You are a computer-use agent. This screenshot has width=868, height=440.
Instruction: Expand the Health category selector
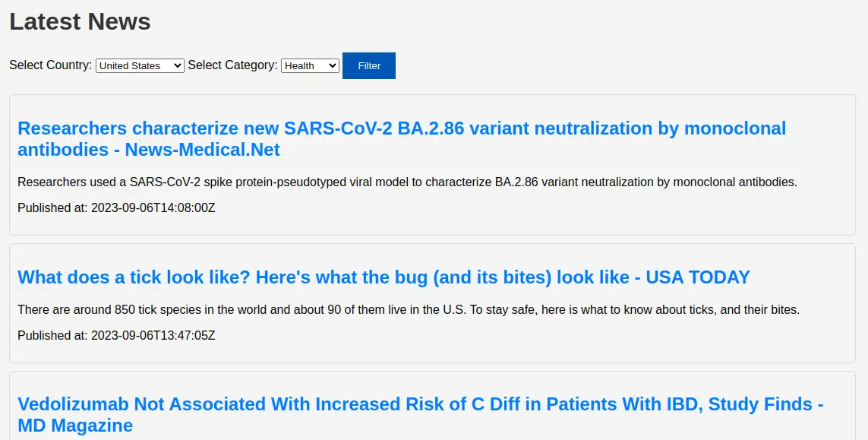[310, 65]
